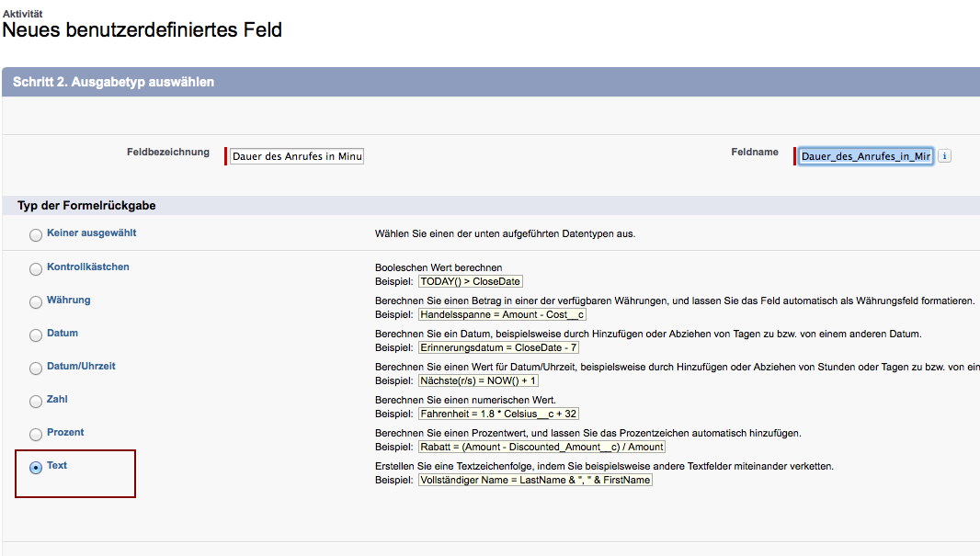Click heading Schritt 2. Ausgabetyp auswählen
980x556 pixels.
click(x=113, y=82)
